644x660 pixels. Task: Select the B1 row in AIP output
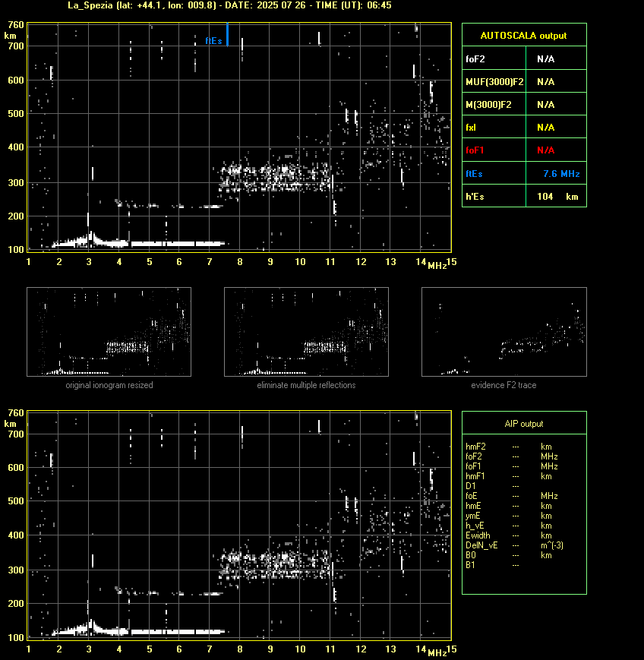click(492, 565)
